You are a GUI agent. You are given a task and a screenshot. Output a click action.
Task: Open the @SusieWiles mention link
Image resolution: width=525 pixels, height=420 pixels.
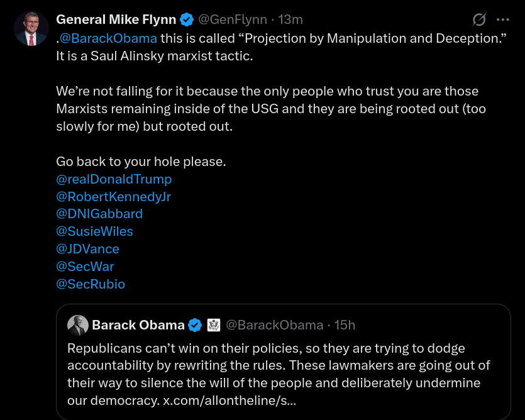(x=94, y=231)
